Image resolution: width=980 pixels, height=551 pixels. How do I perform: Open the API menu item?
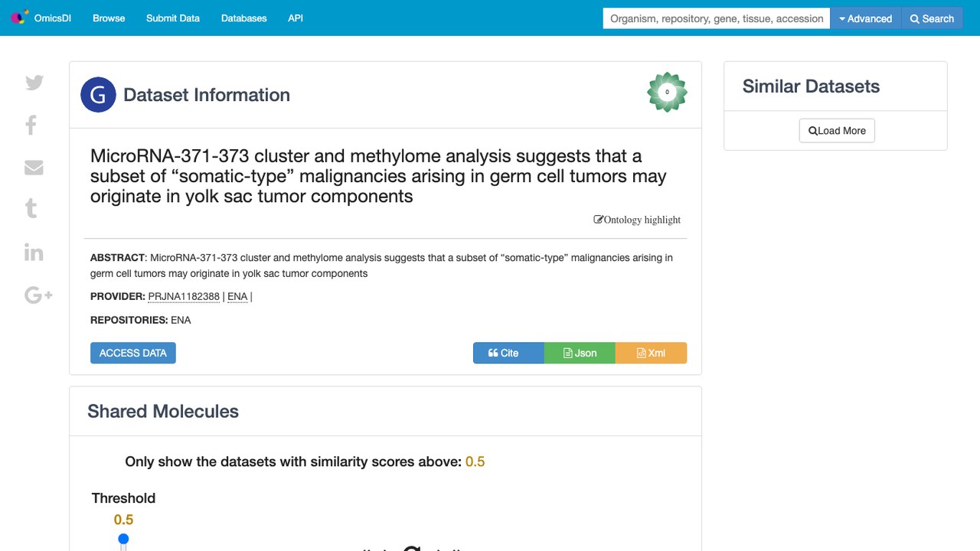(x=296, y=18)
